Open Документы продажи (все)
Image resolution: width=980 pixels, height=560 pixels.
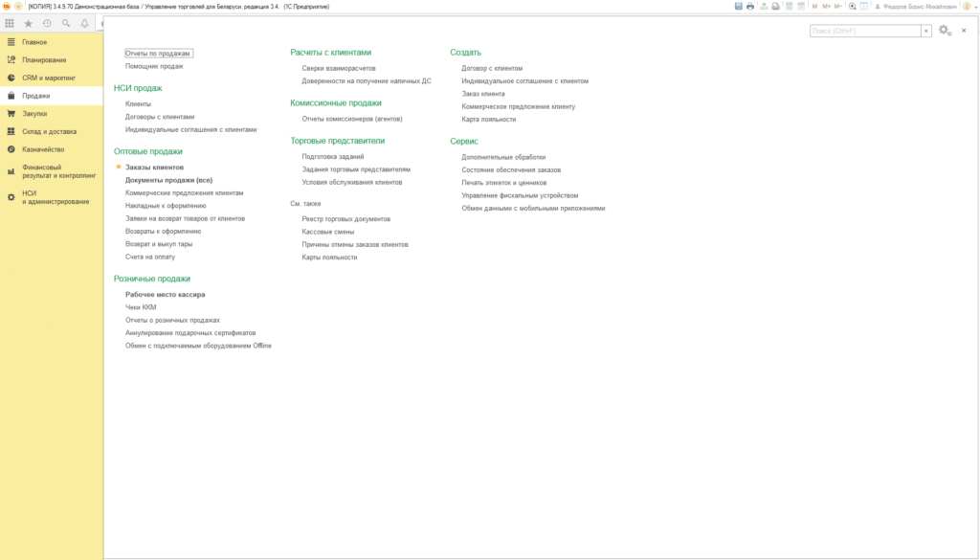[x=168, y=180]
